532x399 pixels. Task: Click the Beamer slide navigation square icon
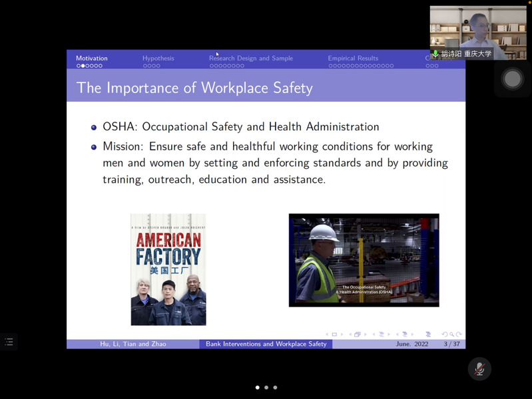(x=334, y=334)
